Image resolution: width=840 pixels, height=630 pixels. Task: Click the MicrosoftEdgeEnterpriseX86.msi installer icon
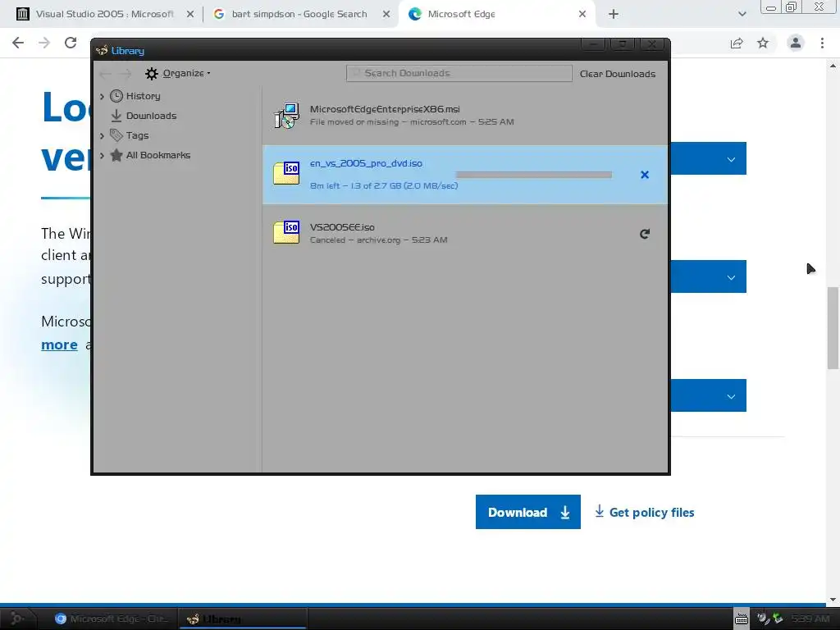(x=286, y=116)
